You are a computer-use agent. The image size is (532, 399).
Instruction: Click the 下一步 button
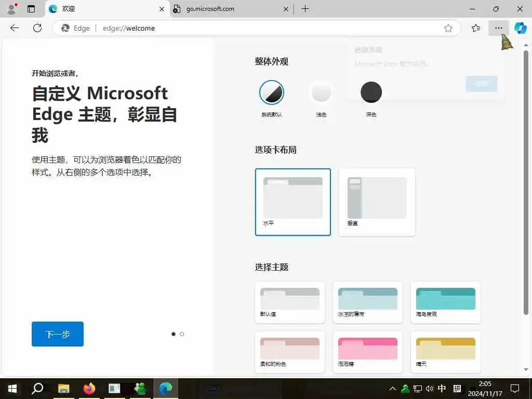click(x=58, y=334)
